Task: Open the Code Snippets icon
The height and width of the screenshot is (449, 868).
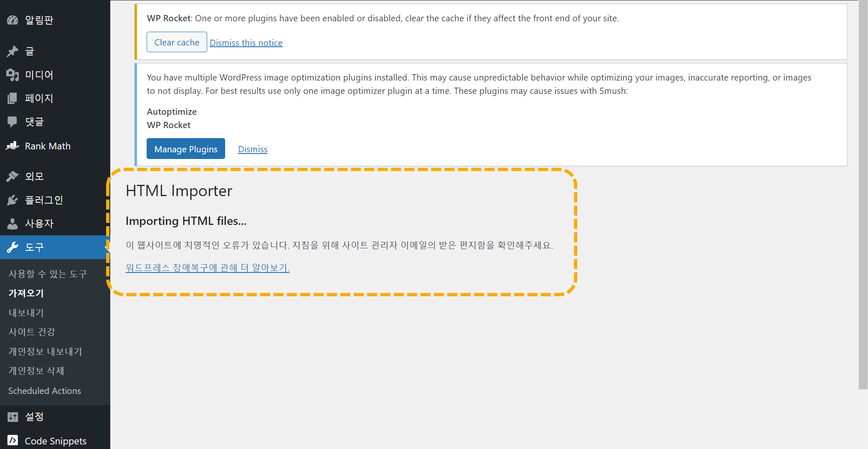Action: pyautogui.click(x=13, y=441)
